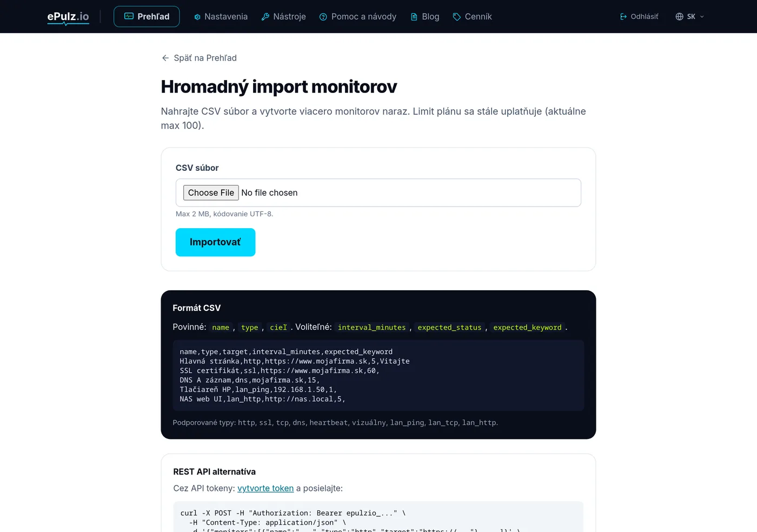757x532 pixels.
Task: Click the globe language icon
Action: point(680,17)
